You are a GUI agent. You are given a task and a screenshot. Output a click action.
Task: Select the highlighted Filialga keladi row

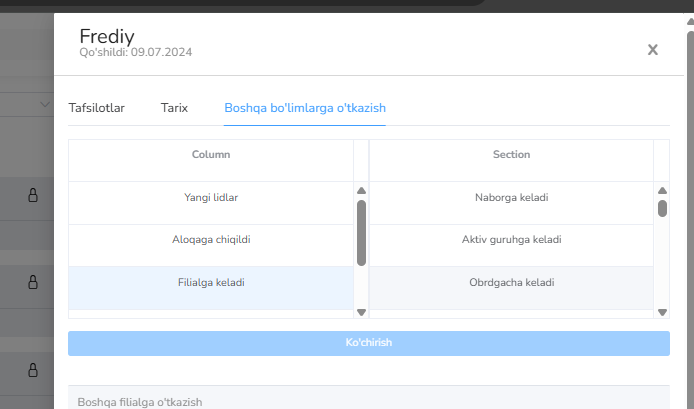(211, 283)
